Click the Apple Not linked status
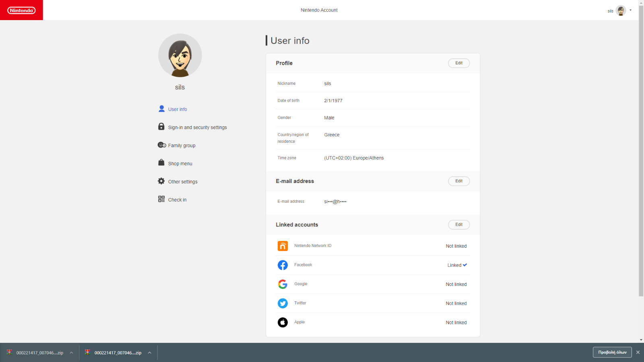The width and height of the screenshot is (644, 362). 456,323
